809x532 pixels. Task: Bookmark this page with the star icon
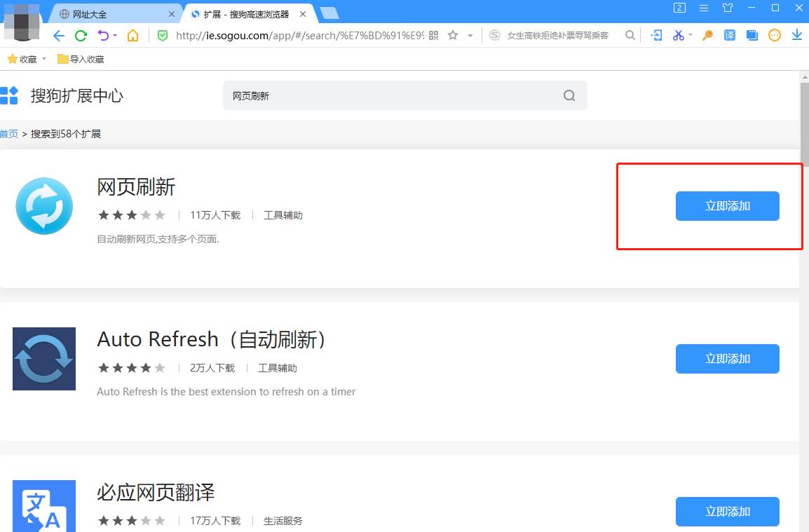tap(453, 35)
